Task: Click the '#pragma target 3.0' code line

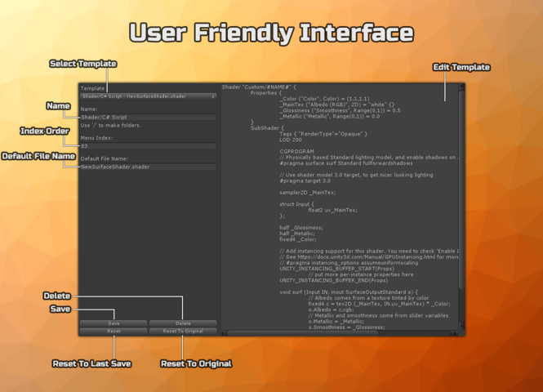Action: click(x=305, y=180)
